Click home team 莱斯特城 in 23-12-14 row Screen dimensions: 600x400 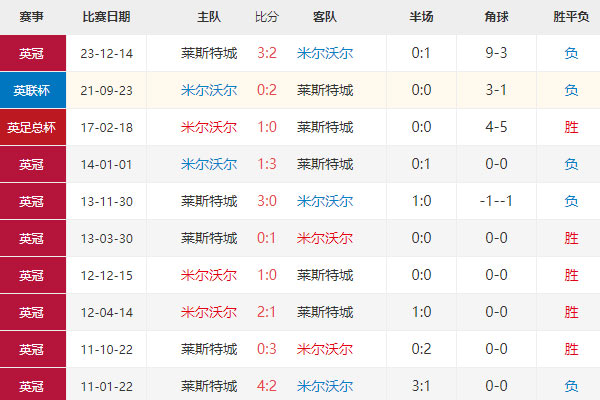point(209,53)
